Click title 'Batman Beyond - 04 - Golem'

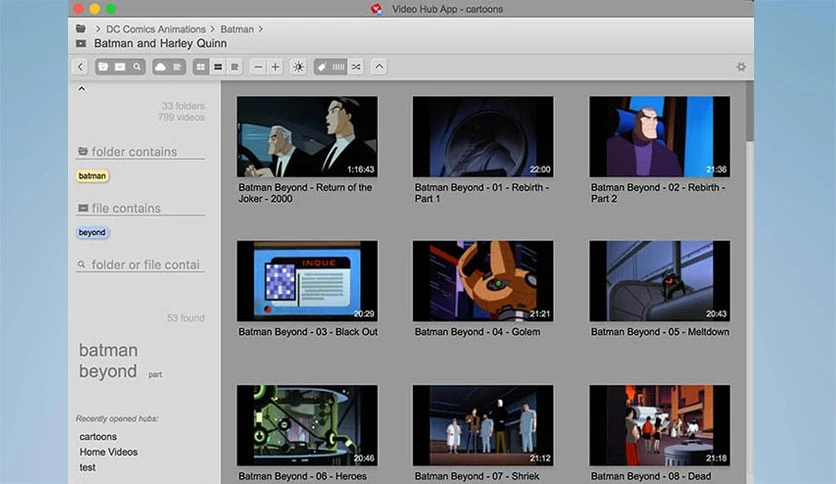[477, 332]
